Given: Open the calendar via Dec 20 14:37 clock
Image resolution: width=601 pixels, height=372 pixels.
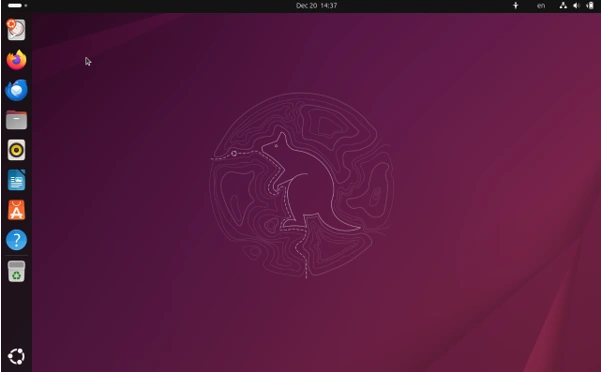Looking at the screenshot, I should pyautogui.click(x=316, y=5).
